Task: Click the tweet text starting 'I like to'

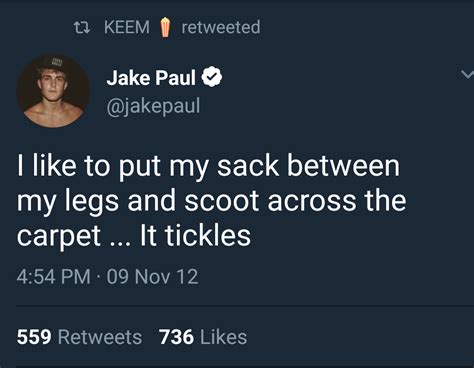Action: click(x=212, y=200)
